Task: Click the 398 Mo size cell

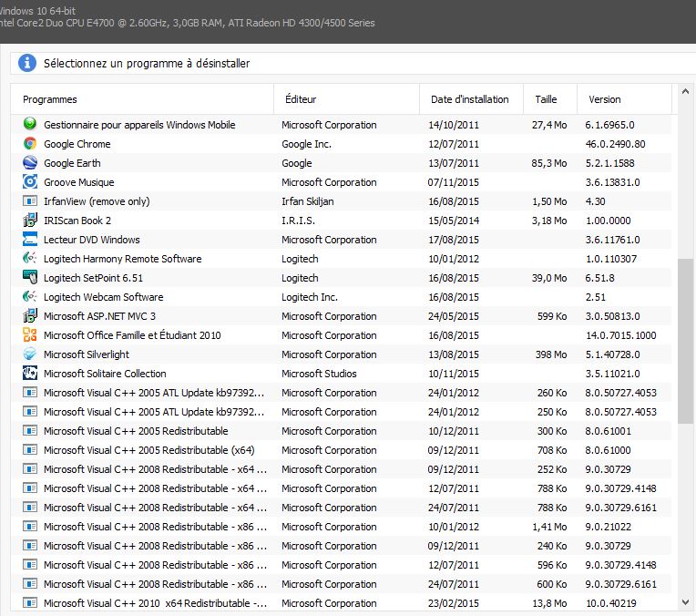Action: (551, 354)
